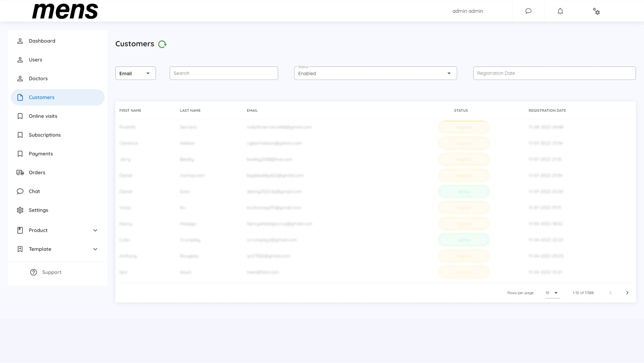Open Dashboard from sidebar
The width and height of the screenshot is (644, 363).
coord(58,41)
